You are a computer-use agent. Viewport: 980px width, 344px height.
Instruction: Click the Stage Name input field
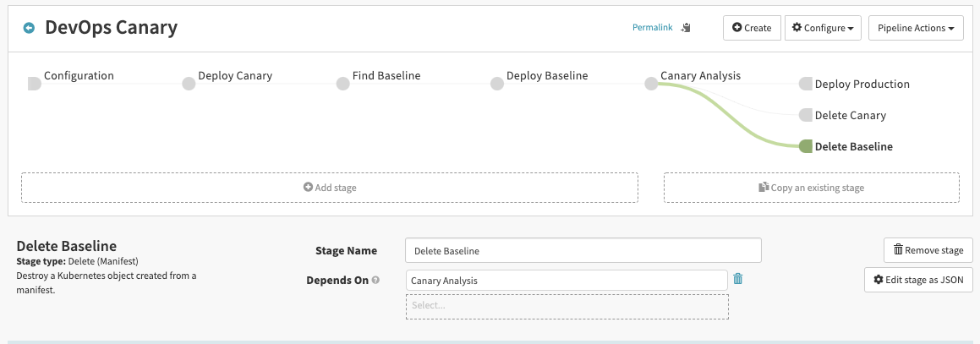click(x=583, y=250)
